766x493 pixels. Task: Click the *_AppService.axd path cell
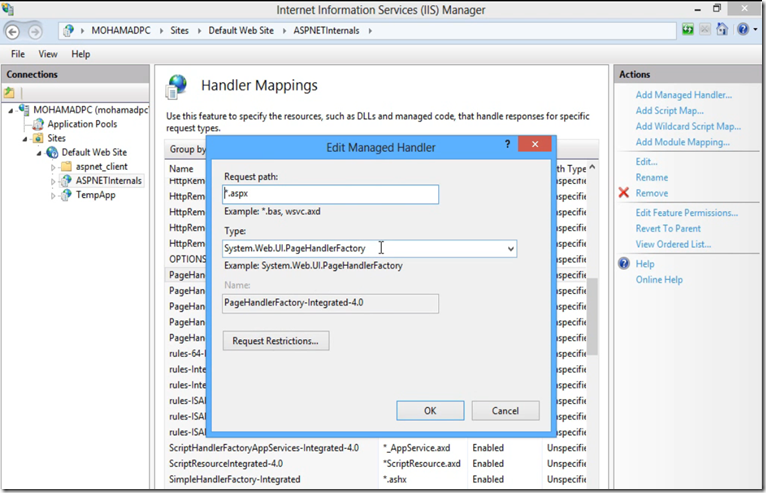[417, 448]
